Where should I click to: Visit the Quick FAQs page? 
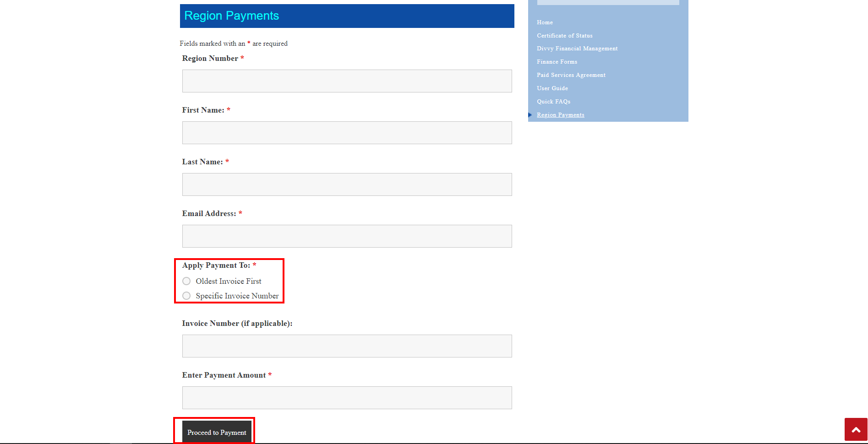pos(553,102)
